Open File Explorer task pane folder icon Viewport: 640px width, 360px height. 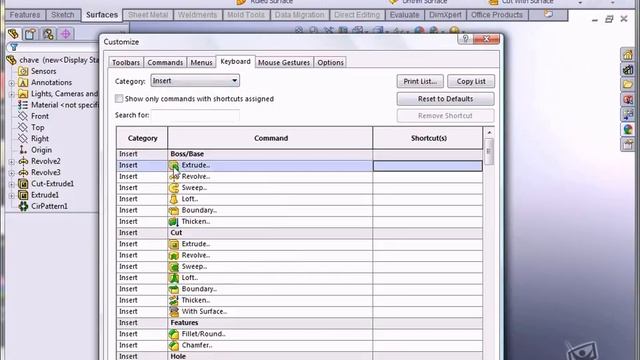[x=628, y=84]
